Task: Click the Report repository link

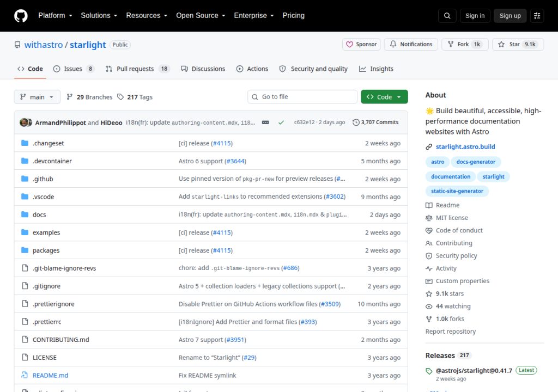Action: coord(451,332)
